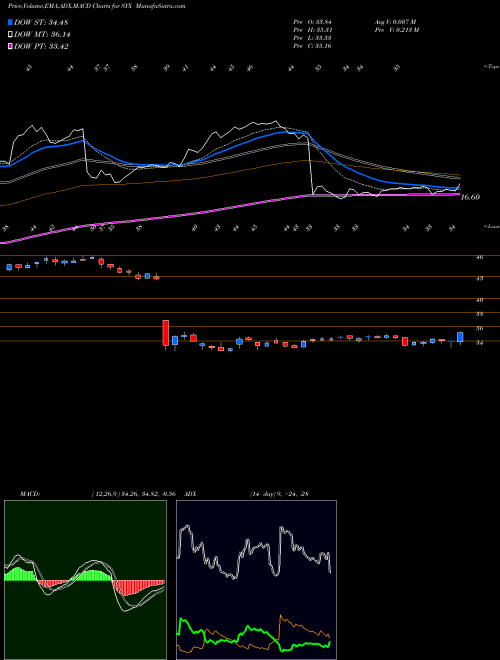The height and width of the screenshot is (660, 500).
Task: Select the 'DOW MT: 36.14' legend label
Action: (41, 35)
